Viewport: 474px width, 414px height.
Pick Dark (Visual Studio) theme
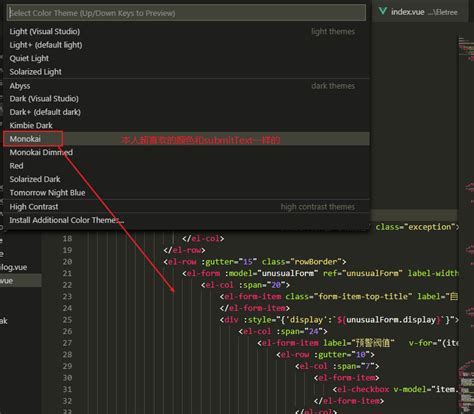[x=186, y=99]
